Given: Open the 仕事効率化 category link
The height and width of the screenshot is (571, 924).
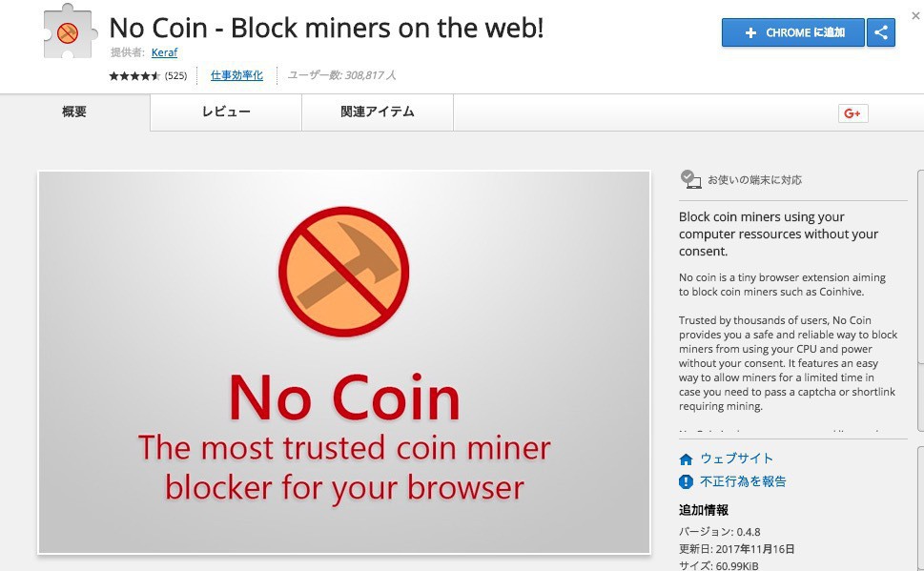Looking at the screenshot, I should [236, 75].
